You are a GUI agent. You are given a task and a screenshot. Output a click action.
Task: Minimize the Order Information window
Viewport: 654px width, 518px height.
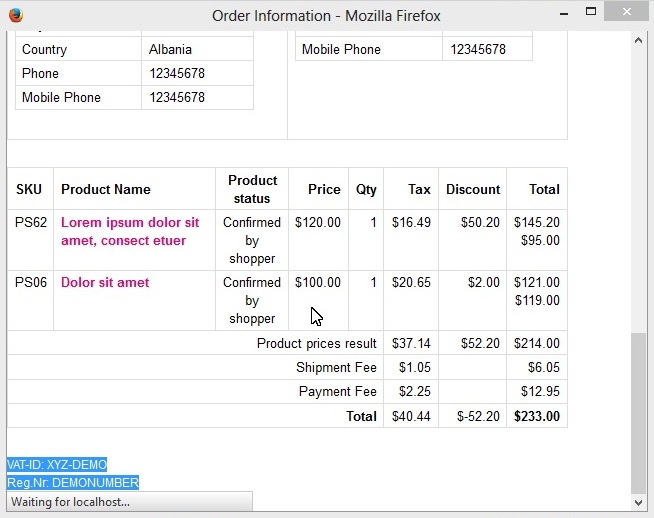click(564, 14)
